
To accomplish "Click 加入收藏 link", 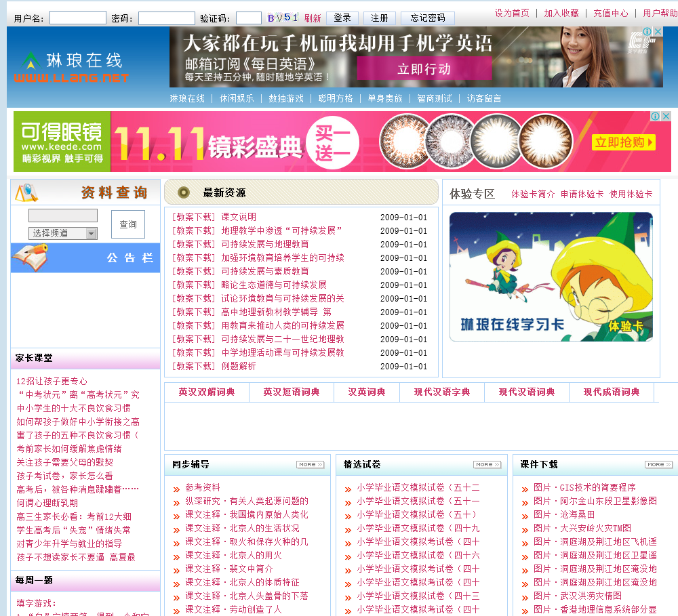I will pos(561,13).
